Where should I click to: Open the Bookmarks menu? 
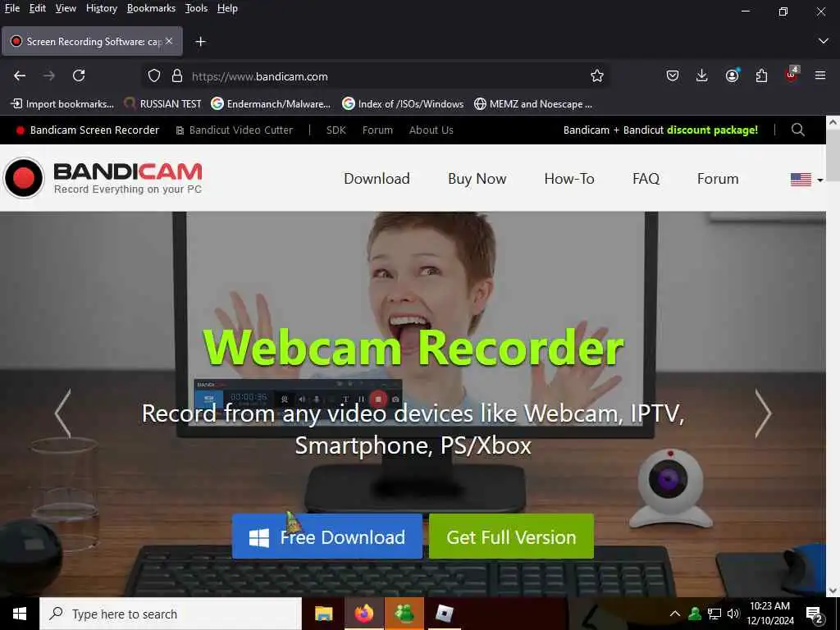point(151,8)
